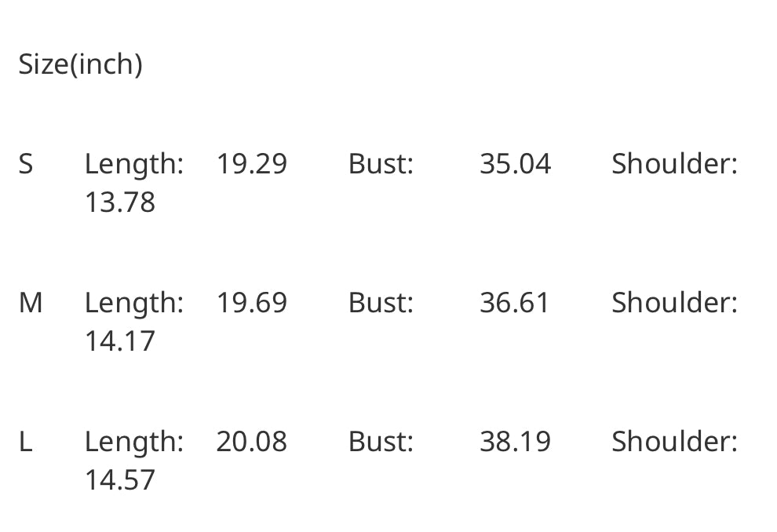Click the 19.69 length value
This screenshot has height=532, width=777.
coord(252,303)
